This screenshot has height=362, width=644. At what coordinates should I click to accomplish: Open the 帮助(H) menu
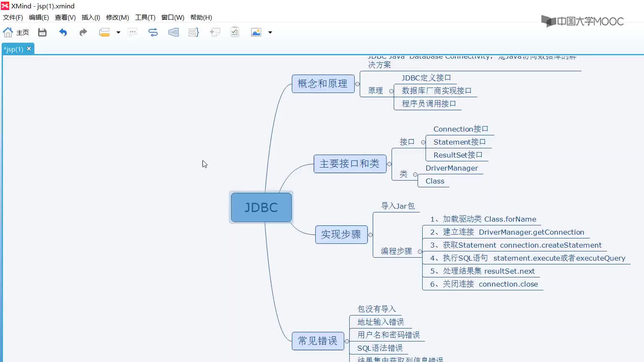click(x=201, y=17)
